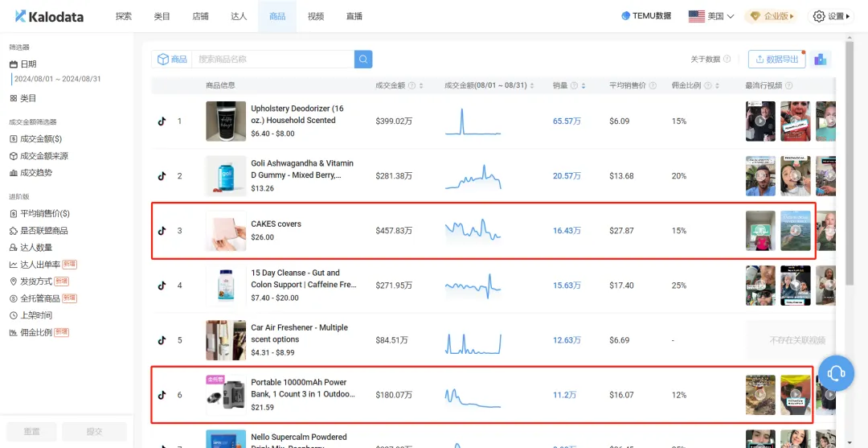Image resolution: width=868 pixels, height=448 pixels.
Task: Click the Kalodata logo
Action: [x=49, y=17]
